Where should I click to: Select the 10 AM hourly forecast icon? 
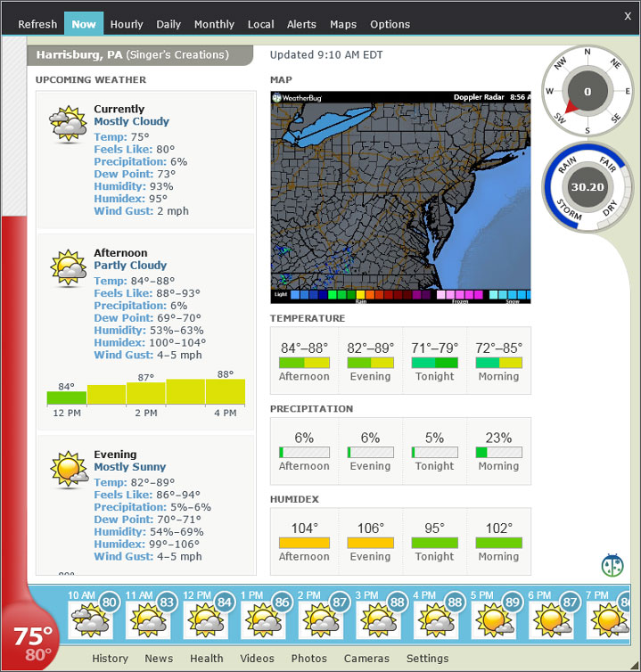(90, 619)
